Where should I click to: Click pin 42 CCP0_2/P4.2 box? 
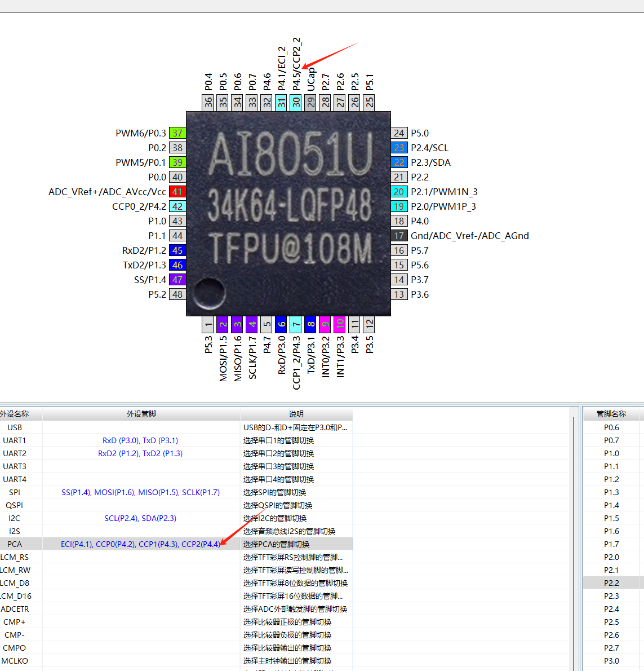pos(177,206)
